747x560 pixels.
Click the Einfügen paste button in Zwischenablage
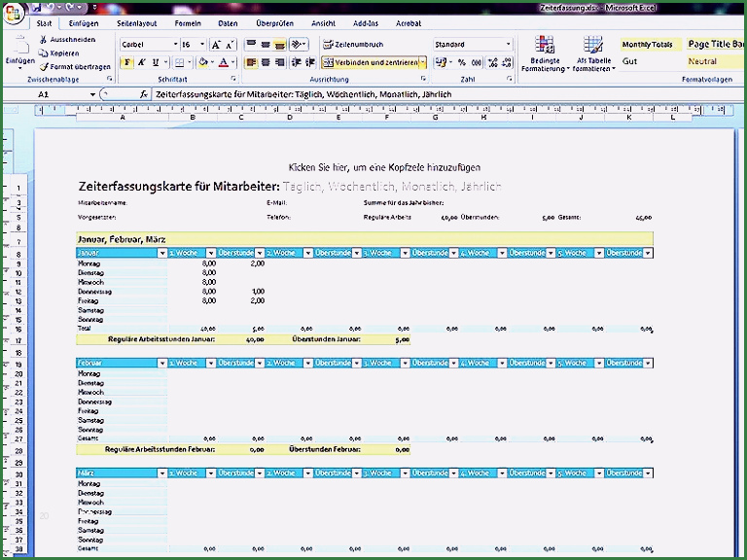[18, 51]
